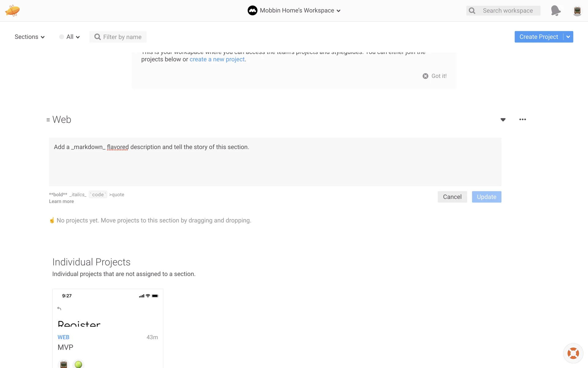Screen dimensions: 588x368
Task: Open the Web section more options
Action: click(522, 120)
